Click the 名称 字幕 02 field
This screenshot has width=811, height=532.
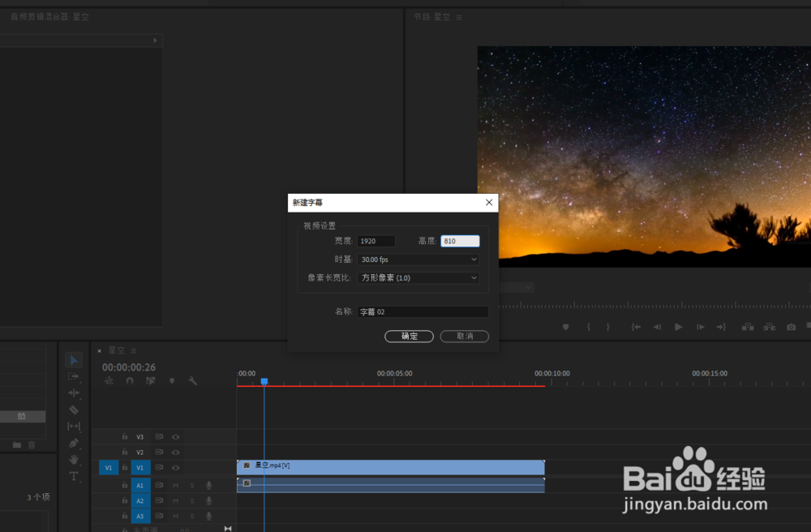pos(423,311)
